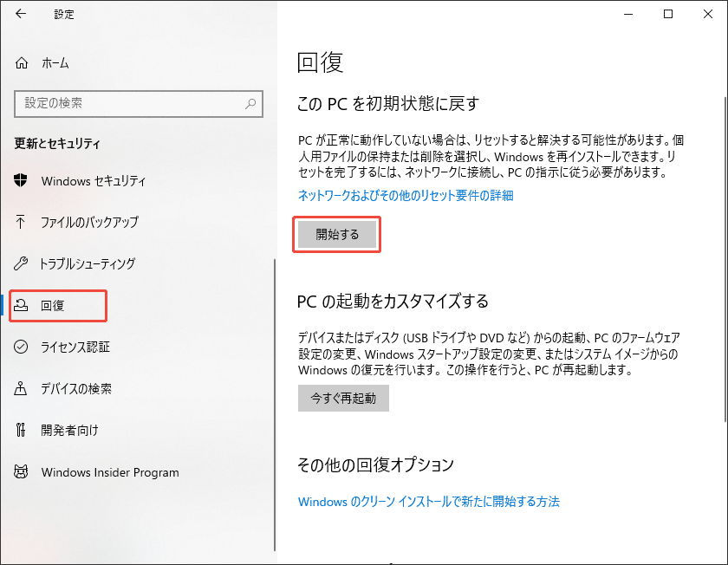Image resolution: width=728 pixels, height=565 pixels.
Task: Click the checkmark circle icon for ライセンス認証
Action: (21, 347)
